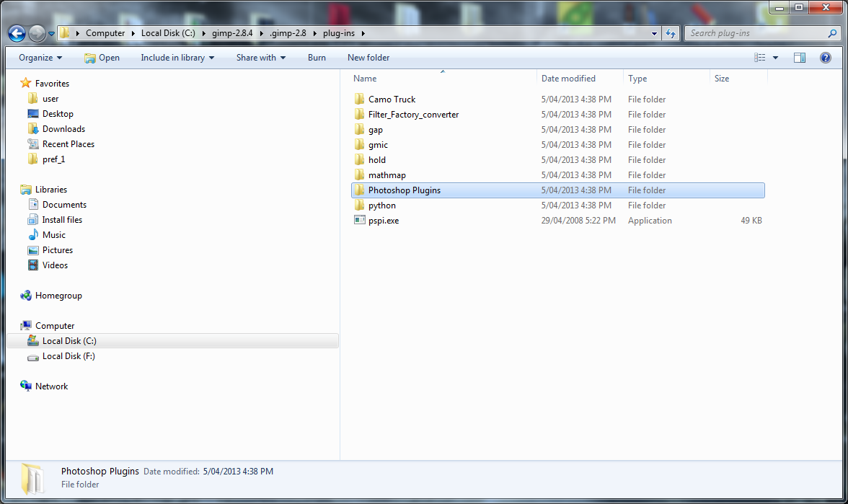Screen dimensions: 848x504
Task: Click the Open toolbar button
Action: click(x=102, y=58)
